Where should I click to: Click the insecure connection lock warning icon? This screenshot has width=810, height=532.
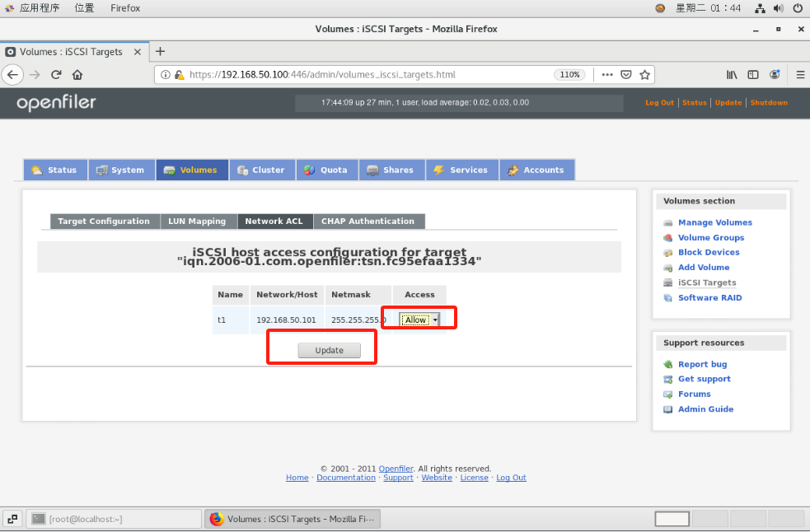[180, 75]
